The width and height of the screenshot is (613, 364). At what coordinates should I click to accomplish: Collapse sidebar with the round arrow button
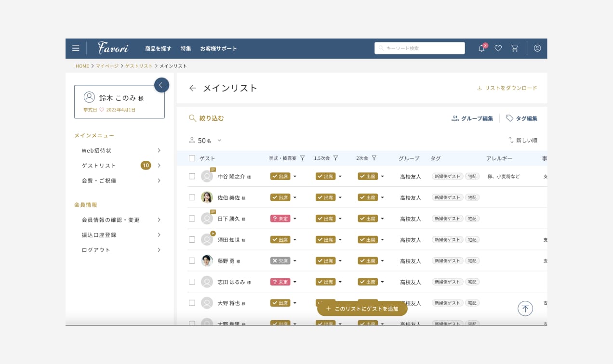click(x=161, y=85)
